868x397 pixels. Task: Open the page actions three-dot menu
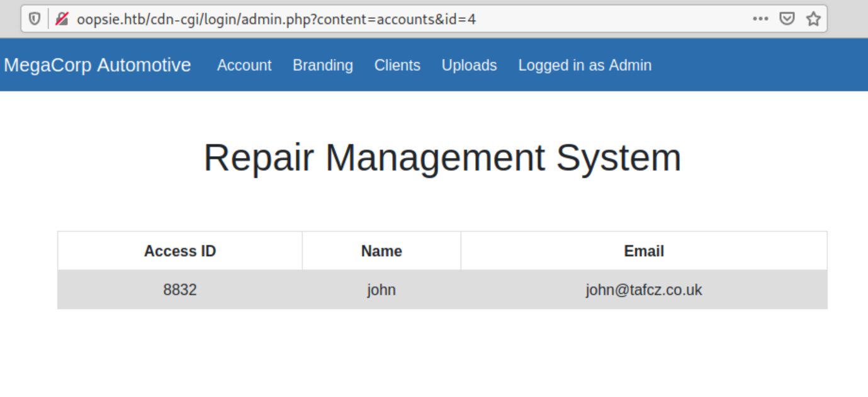(760, 19)
